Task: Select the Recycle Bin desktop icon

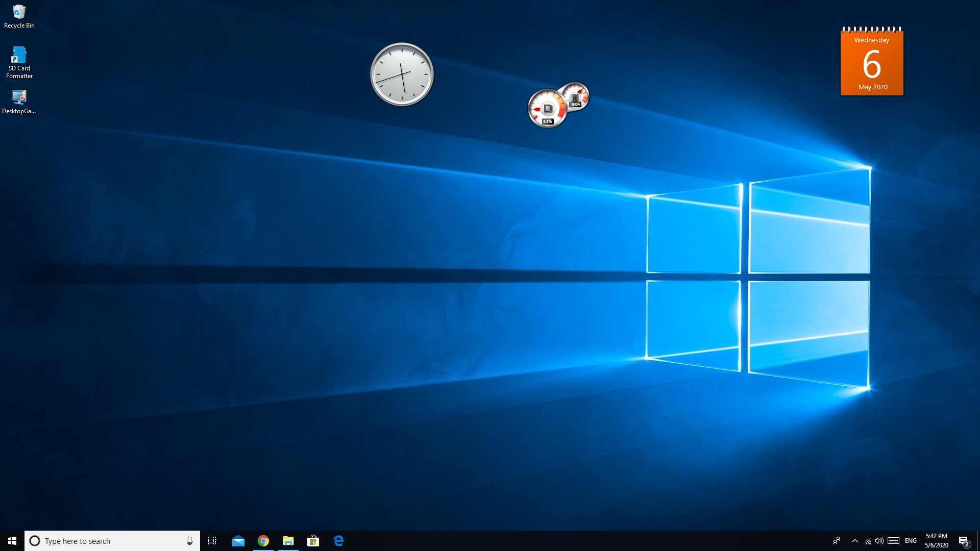Action: (x=19, y=16)
